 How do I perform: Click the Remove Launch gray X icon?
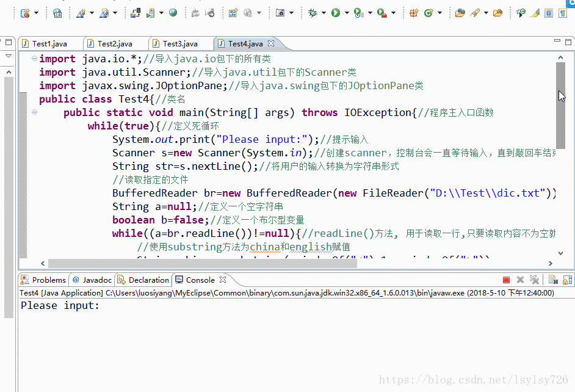pyautogui.click(x=520, y=280)
